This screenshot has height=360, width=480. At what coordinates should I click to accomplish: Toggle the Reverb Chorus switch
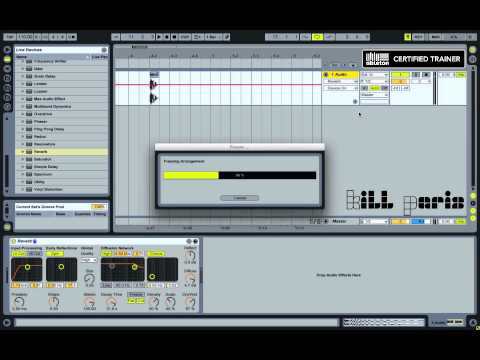coord(156,254)
